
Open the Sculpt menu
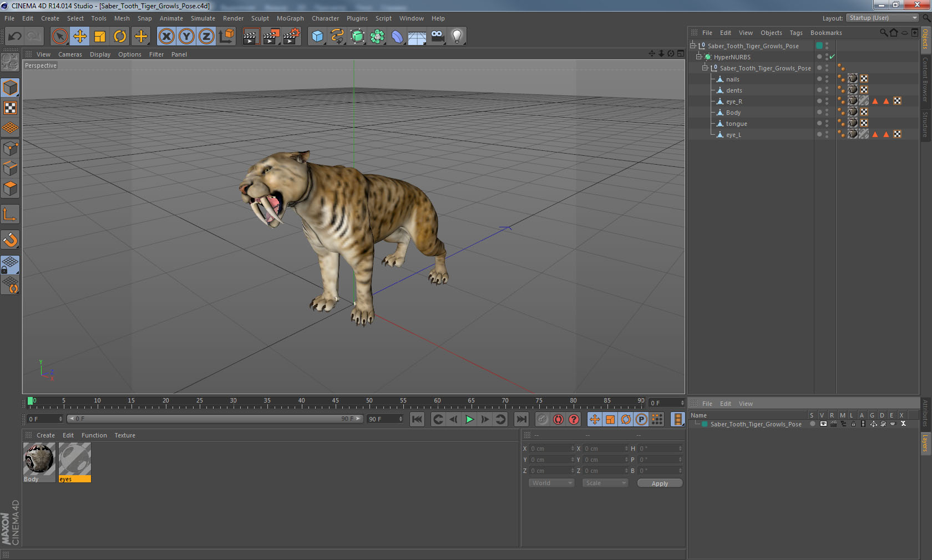pyautogui.click(x=260, y=18)
